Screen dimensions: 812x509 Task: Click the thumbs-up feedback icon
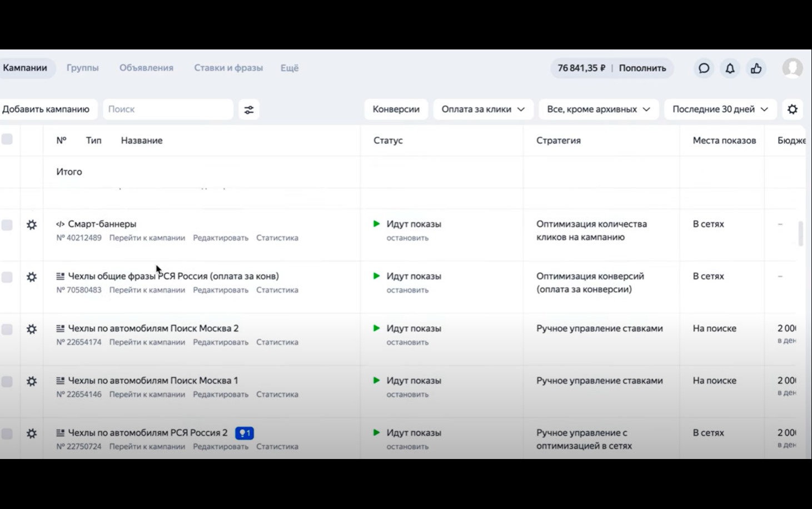(756, 68)
